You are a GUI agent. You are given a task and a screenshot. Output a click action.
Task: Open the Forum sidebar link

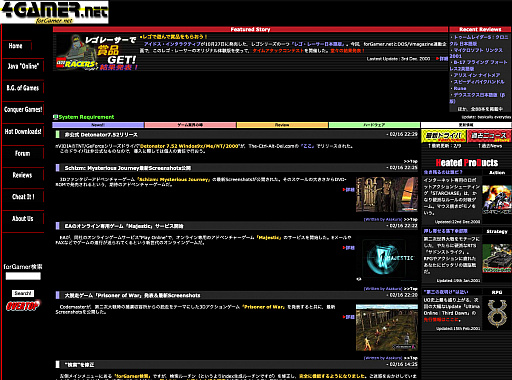(x=22, y=153)
